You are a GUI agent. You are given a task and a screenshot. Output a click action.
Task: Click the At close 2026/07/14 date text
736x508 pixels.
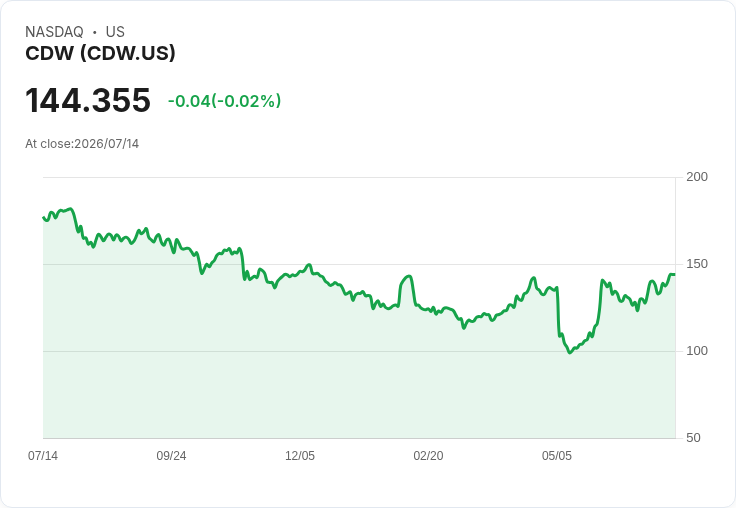[x=82, y=144]
